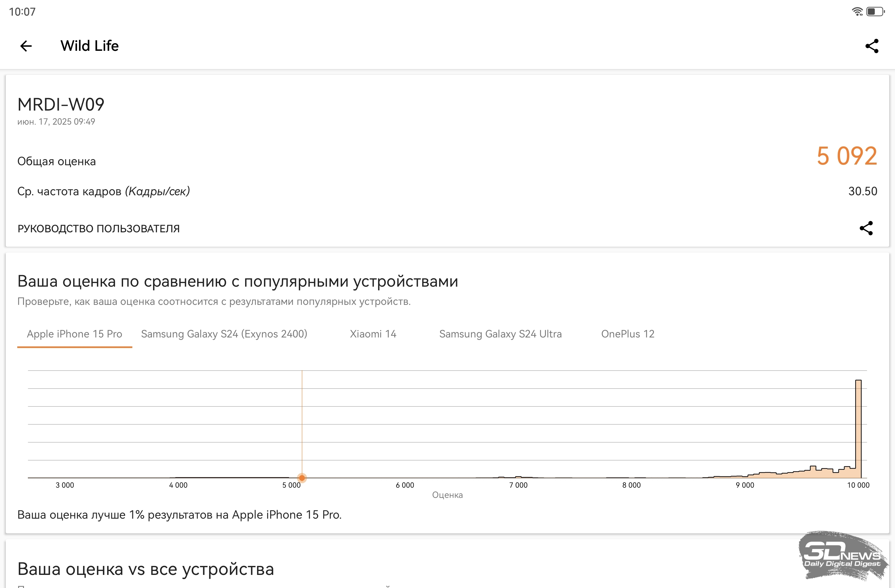895x588 pixels.
Task: Tap the date июн. 17, 2025 09:49
Action: click(56, 122)
